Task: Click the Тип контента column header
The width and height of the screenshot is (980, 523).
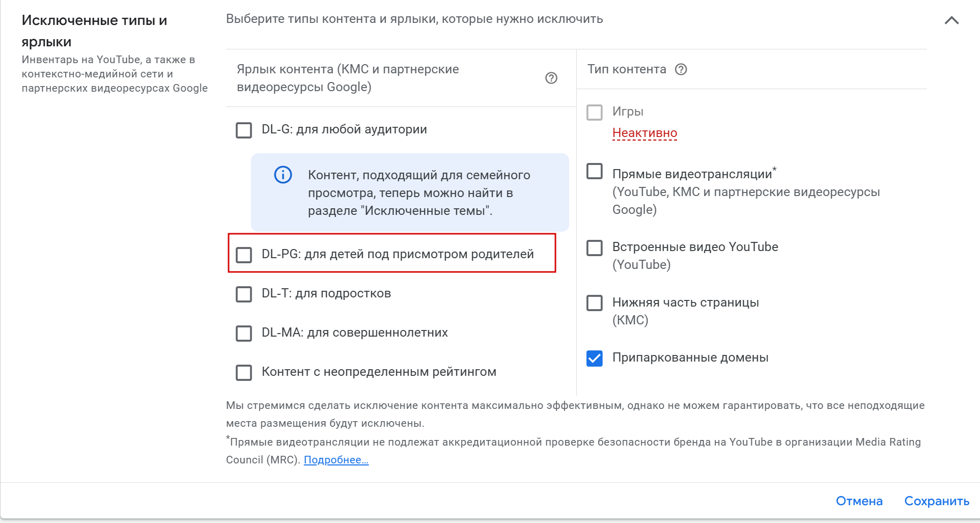Action: tap(626, 69)
